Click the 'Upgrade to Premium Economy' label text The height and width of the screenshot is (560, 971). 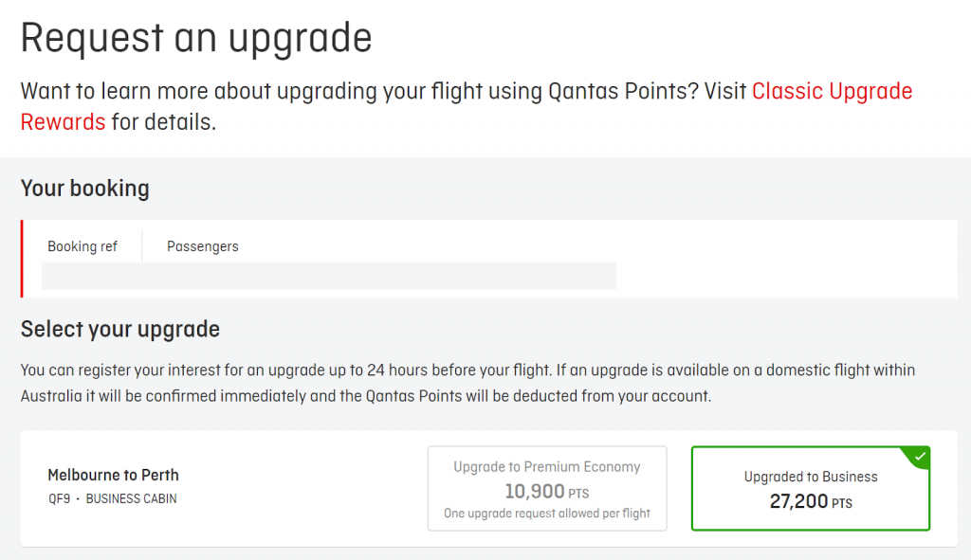click(547, 466)
